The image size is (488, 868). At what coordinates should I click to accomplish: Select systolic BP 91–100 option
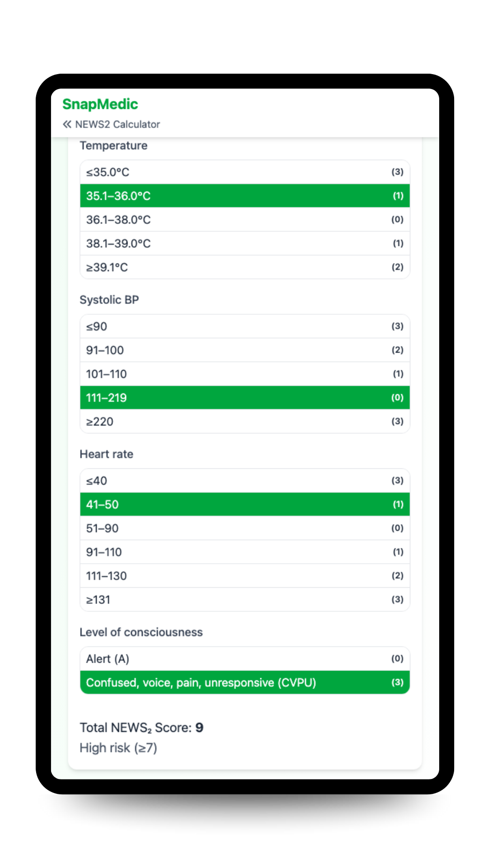(244, 350)
